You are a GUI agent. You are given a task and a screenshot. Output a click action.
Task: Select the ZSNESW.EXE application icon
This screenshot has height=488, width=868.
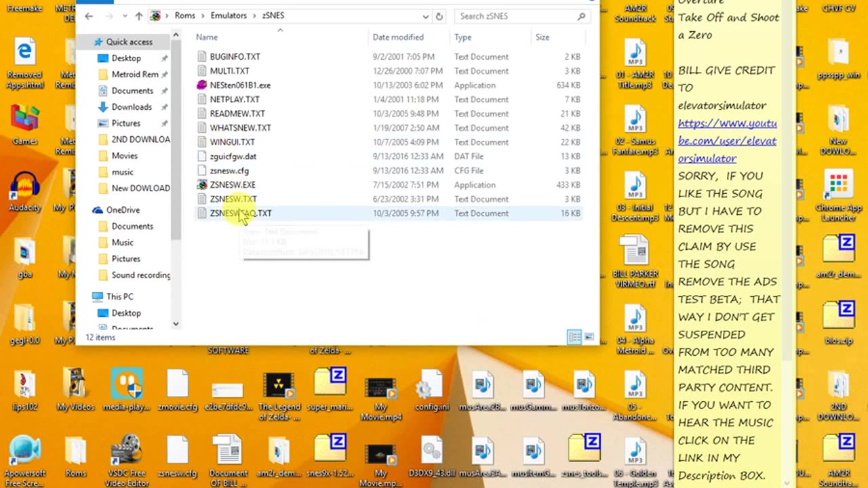point(201,185)
